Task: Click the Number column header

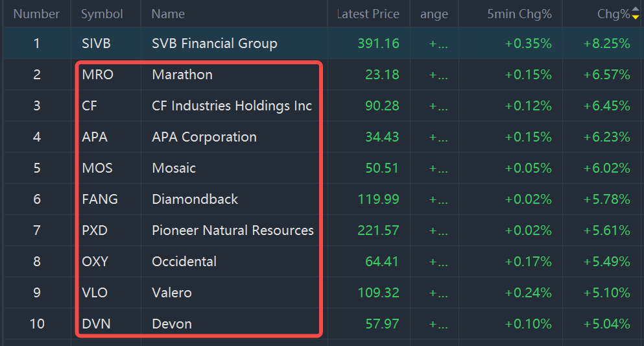Action: (36, 14)
